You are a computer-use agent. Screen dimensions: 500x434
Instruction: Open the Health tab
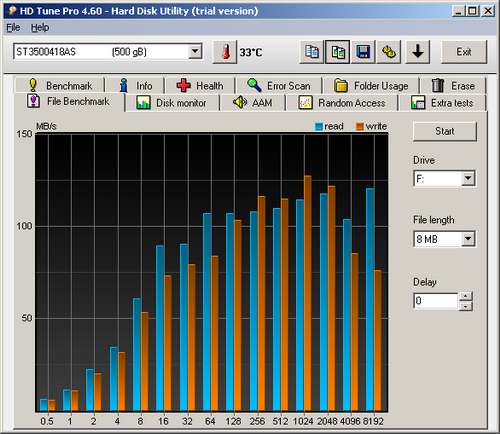[200, 86]
